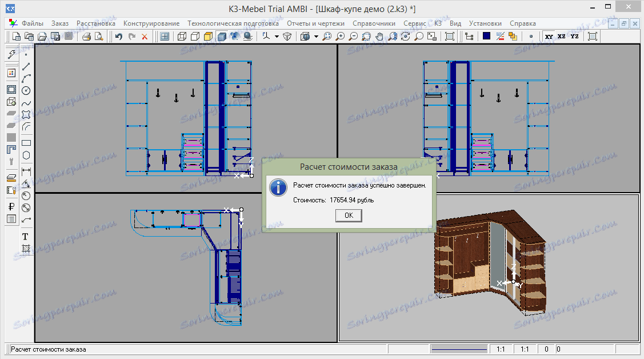The image size is (644, 359).
Task: Open the Справочники menu
Action: pos(374,23)
